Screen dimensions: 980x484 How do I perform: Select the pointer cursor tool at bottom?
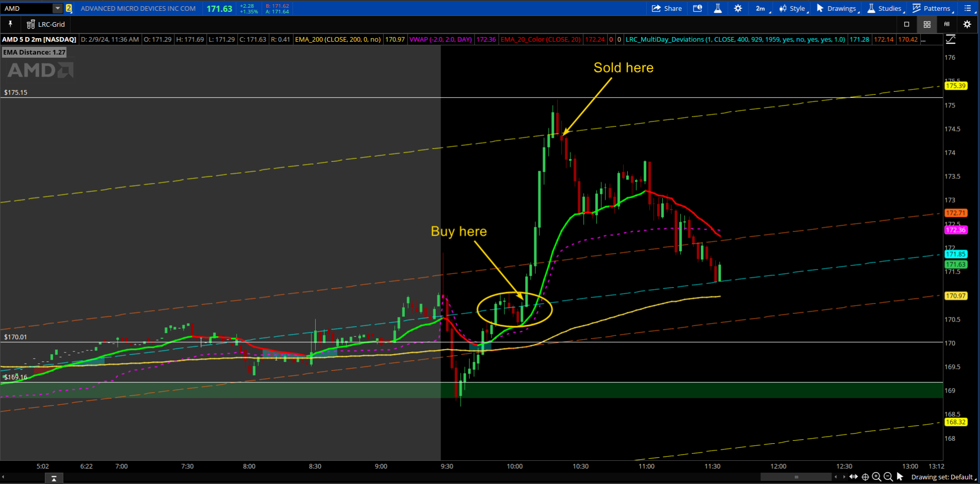900,477
